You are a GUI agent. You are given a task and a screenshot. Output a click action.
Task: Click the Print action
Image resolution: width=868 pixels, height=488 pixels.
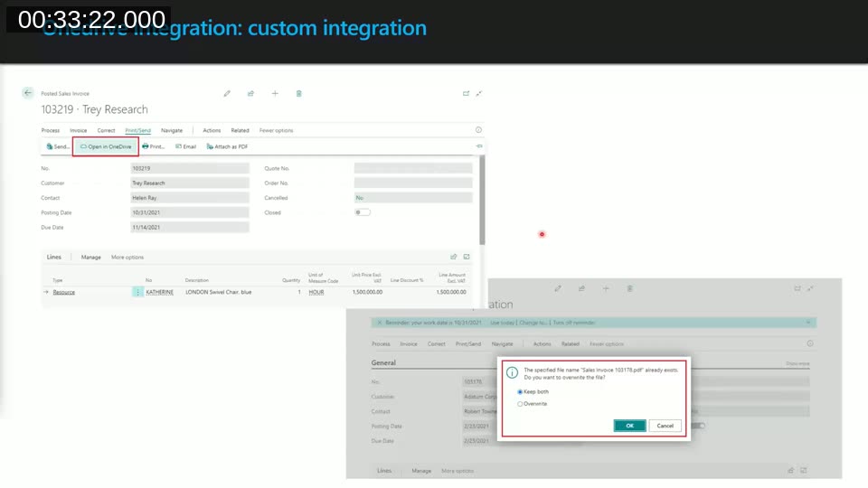coord(154,146)
